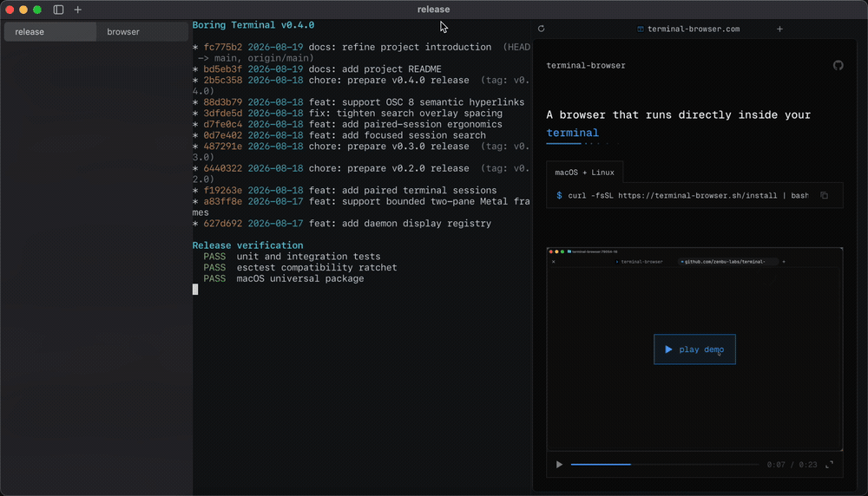Play the demo video with the control bar play icon
Viewport: 868px width, 496px height.
pos(559,465)
